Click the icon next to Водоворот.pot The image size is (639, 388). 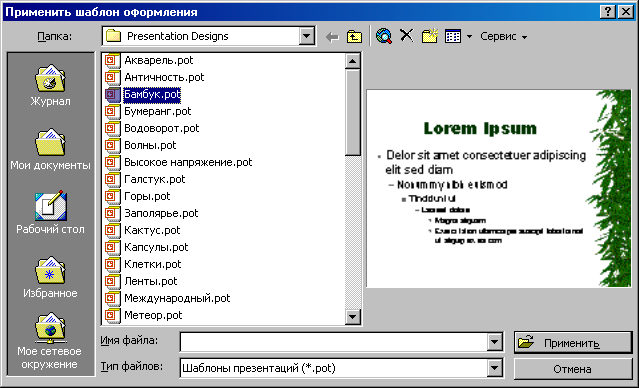point(112,128)
